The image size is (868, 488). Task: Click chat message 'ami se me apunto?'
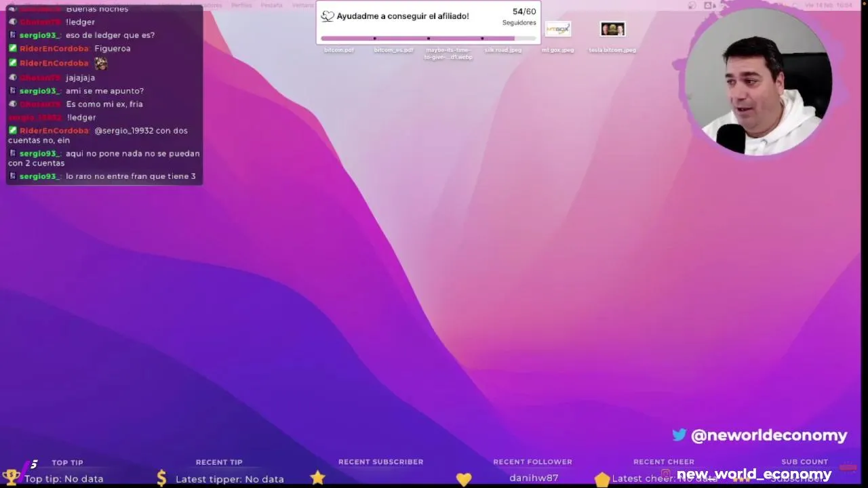click(x=104, y=91)
